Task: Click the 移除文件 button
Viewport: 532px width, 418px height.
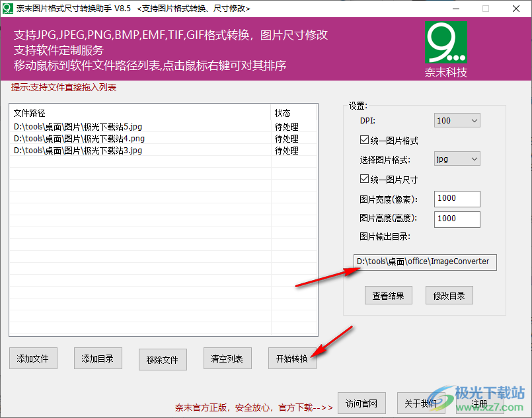Action: click(x=163, y=359)
